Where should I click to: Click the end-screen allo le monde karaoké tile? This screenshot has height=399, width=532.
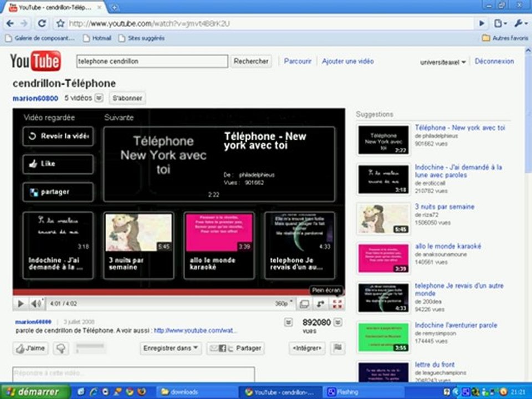[x=219, y=245]
